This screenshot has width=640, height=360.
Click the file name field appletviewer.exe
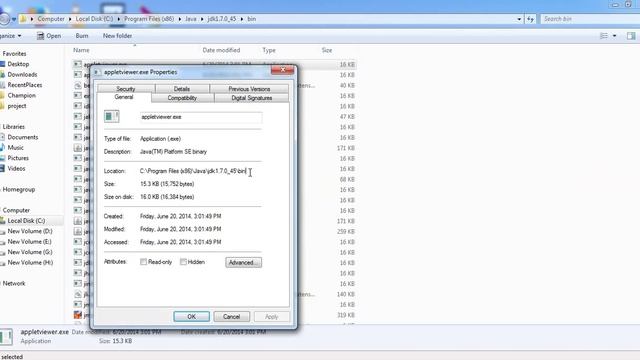pyautogui.click(x=201, y=117)
